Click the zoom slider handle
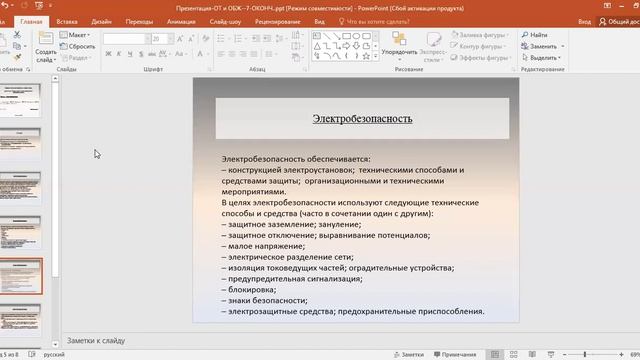 click(585, 354)
